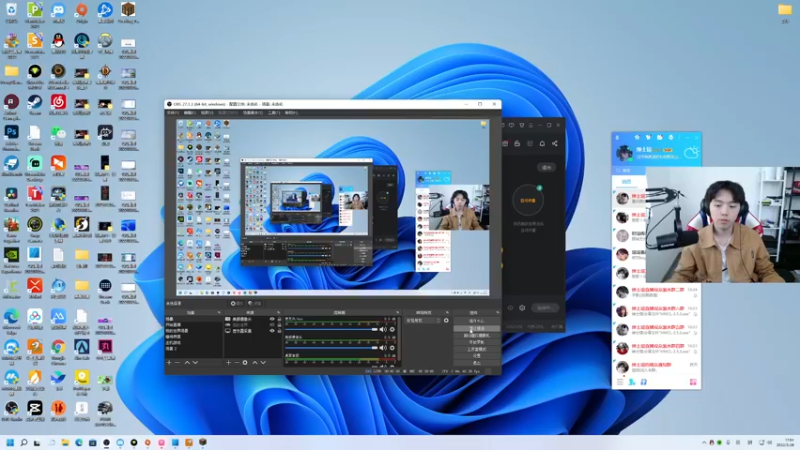
Task: Add a new scene in OBS Scenes panel
Action: point(169,363)
